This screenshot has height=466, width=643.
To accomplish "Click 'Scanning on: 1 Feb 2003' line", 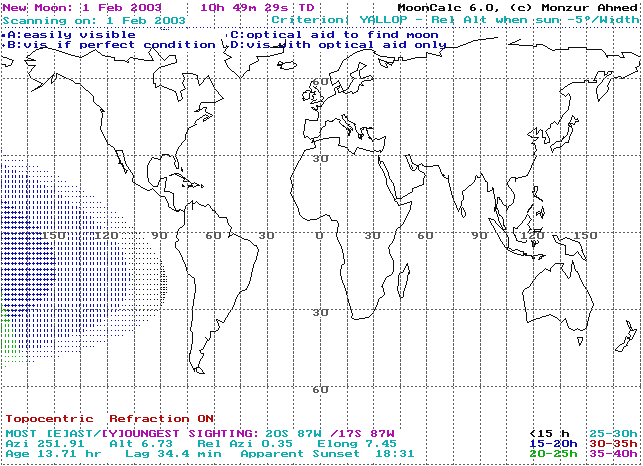I will 94,21.
